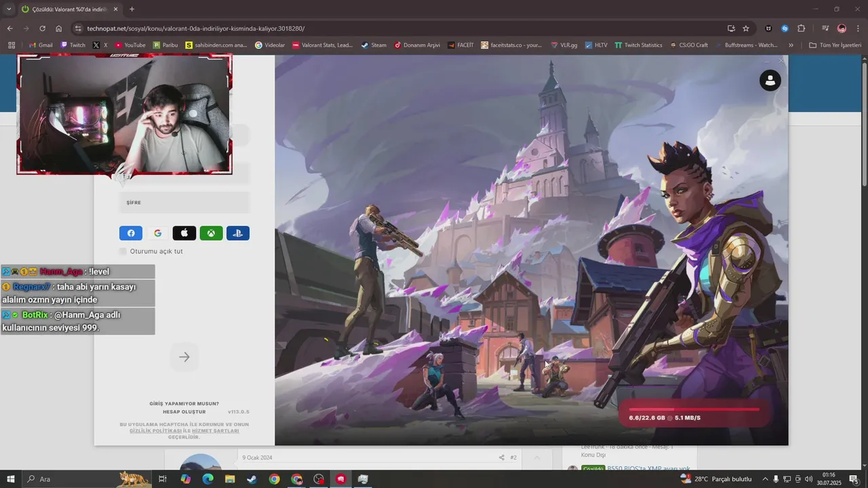
Task: Open the Chrome home page button
Action: [x=59, y=28]
